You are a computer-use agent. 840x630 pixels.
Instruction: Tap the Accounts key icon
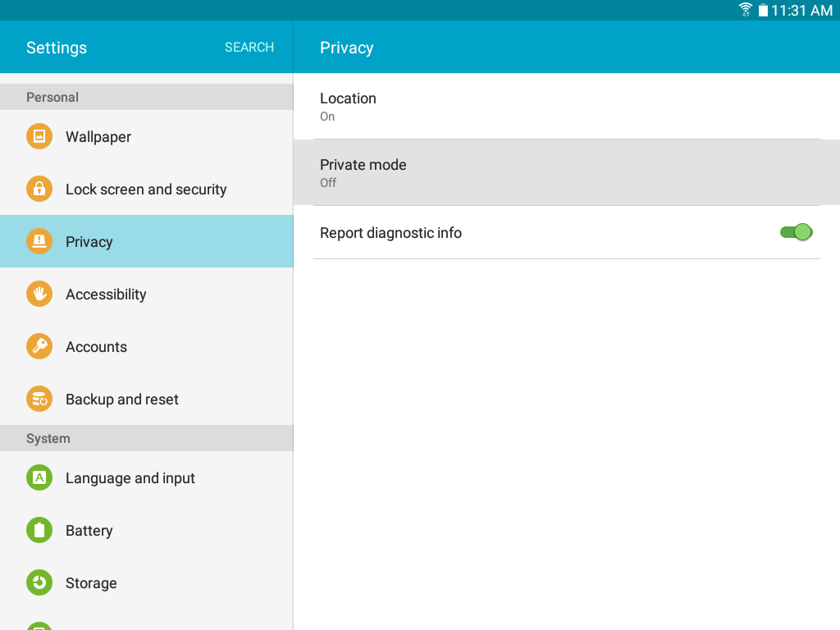coord(39,347)
